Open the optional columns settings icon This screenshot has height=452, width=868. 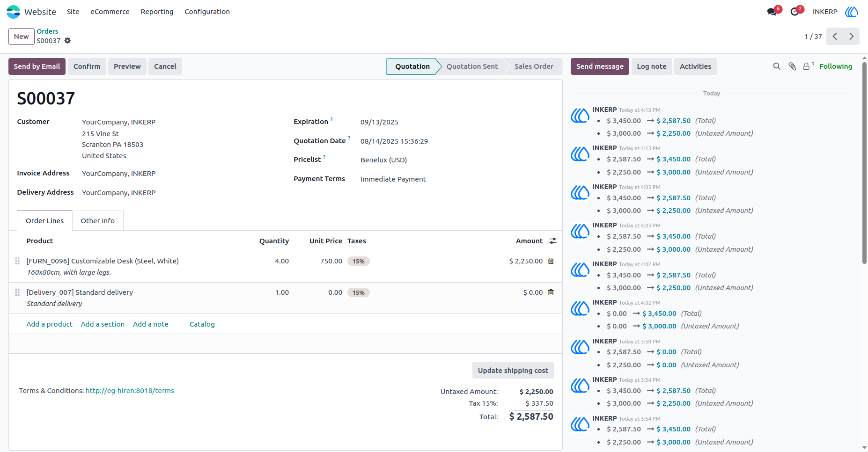(x=553, y=241)
